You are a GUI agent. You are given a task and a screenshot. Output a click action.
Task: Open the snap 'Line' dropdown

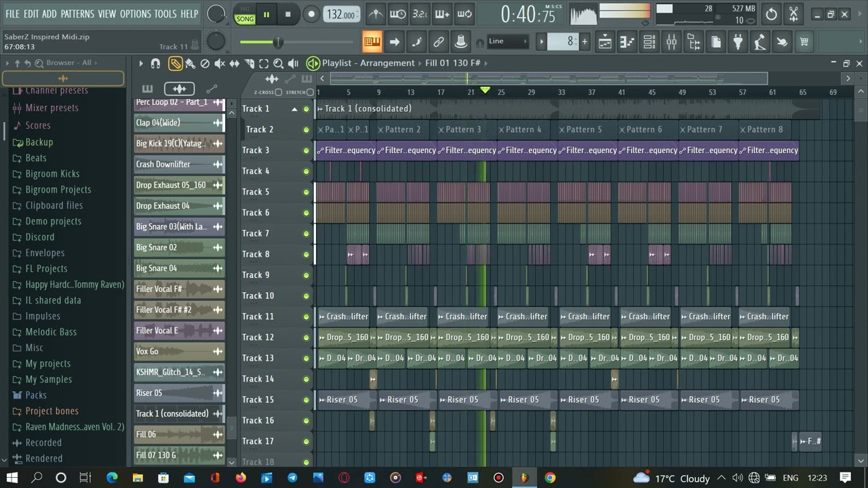point(507,41)
